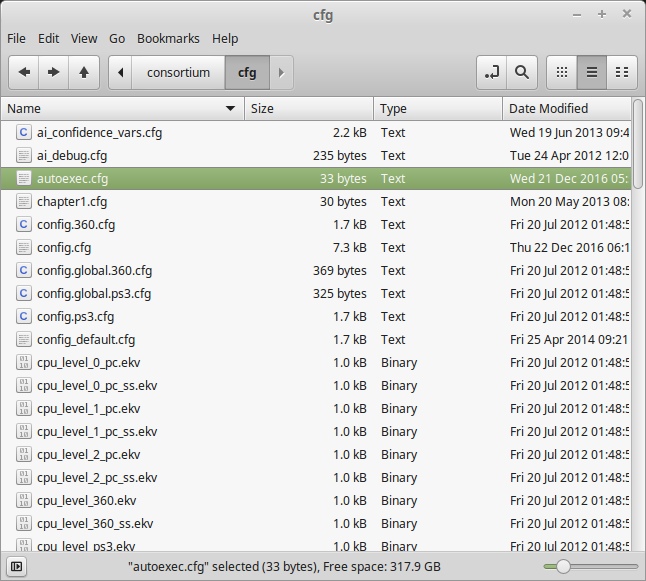Click the ai_confidence_vars.cfg file icon
Screen dimensions: 646x581
23,132
